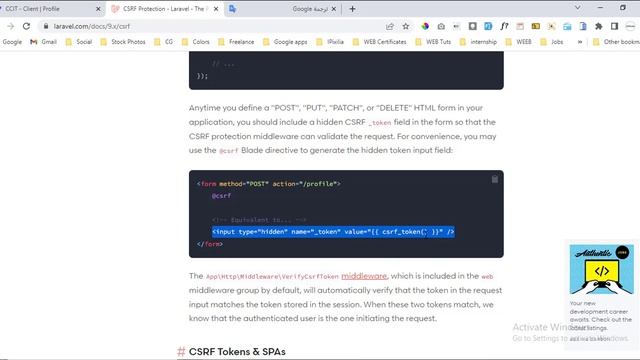The height and width of the screenshot is (360, 640).
Task: Open a new browser tab
Action: pos(352,9)
